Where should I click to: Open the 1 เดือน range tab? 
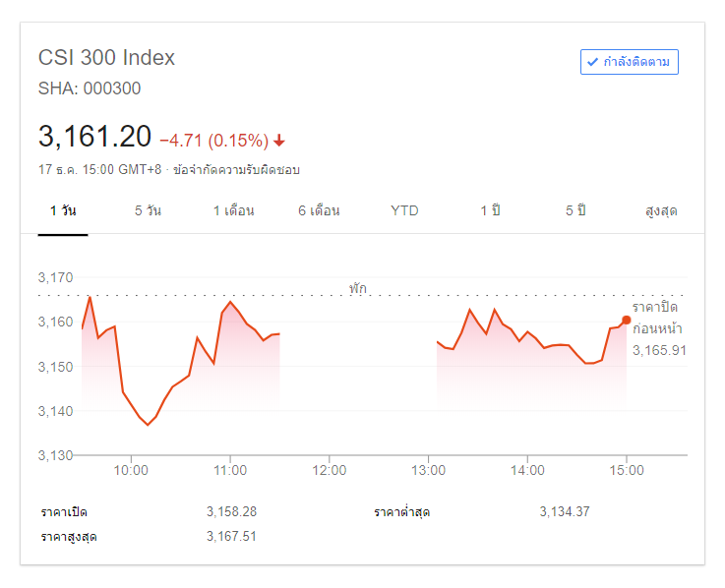tap(234, 210)
